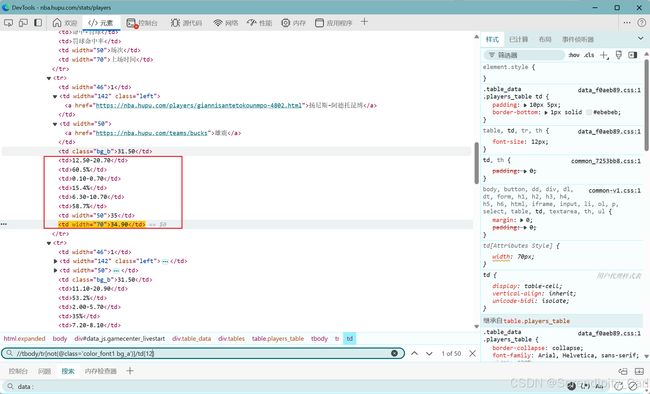Switch to the Elements (元素) tab
650x394 pixels.
coord(101,23)
